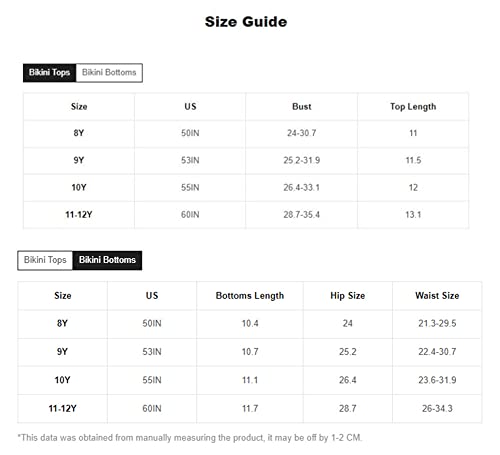The height and width of the screenshot is (455, 500).
Task: Click the Hip Size column header
Action: (348, 296)
